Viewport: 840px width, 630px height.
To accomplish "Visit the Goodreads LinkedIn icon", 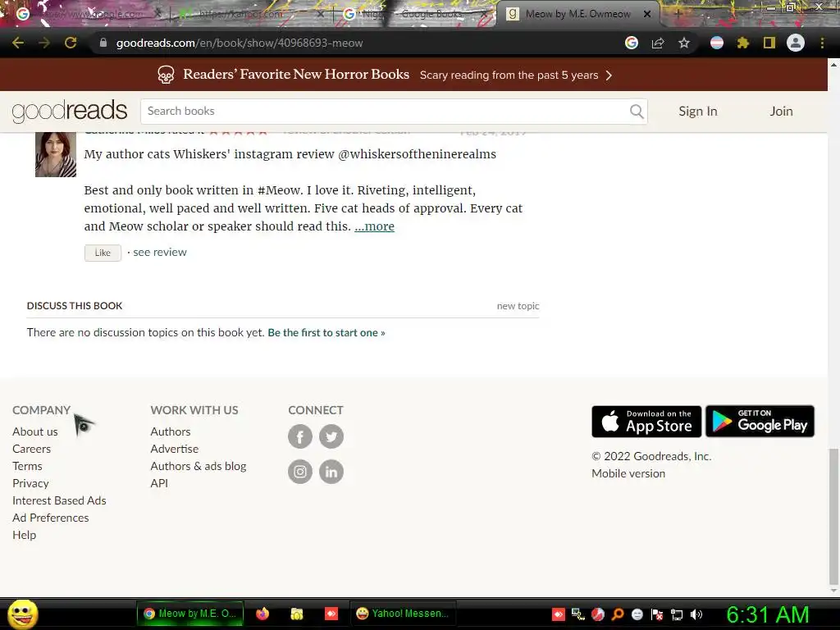I will pyautogui.click(x=331, y=472).
